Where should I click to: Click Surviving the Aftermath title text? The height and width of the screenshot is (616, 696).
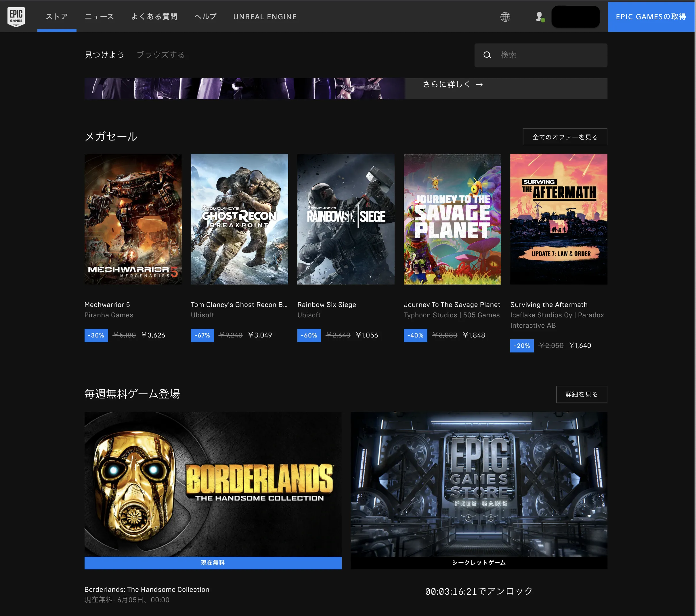(x=548, y=305)
